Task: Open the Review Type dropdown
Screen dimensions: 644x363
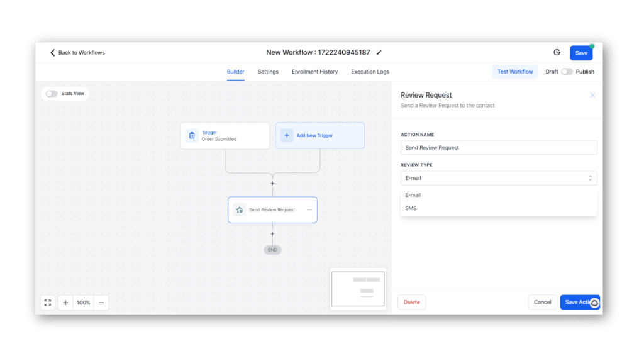Action: tap(498, 178)
